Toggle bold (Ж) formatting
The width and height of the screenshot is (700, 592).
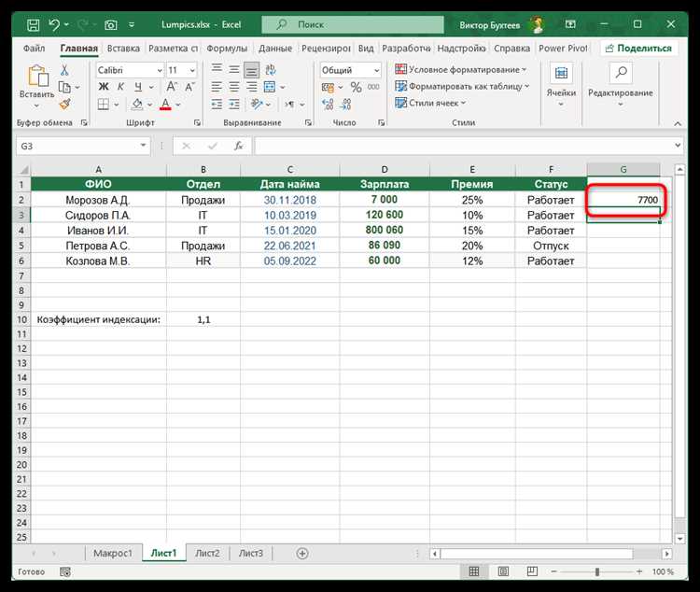104,87
